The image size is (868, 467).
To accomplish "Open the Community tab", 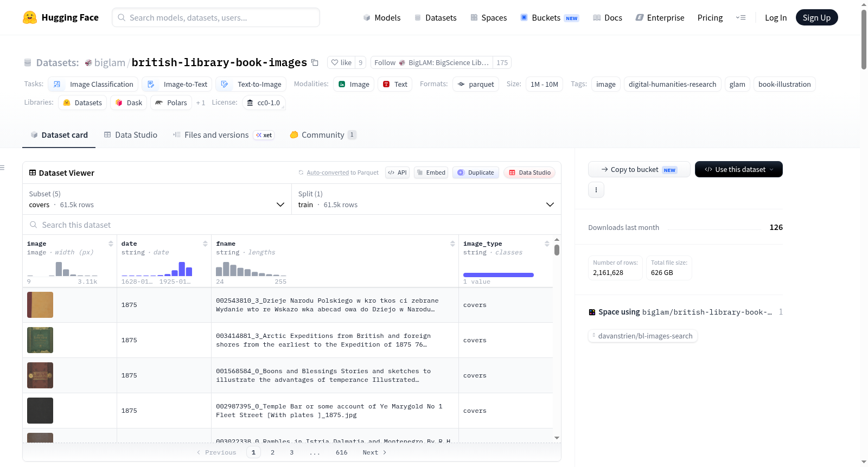I will coord(323,135).
